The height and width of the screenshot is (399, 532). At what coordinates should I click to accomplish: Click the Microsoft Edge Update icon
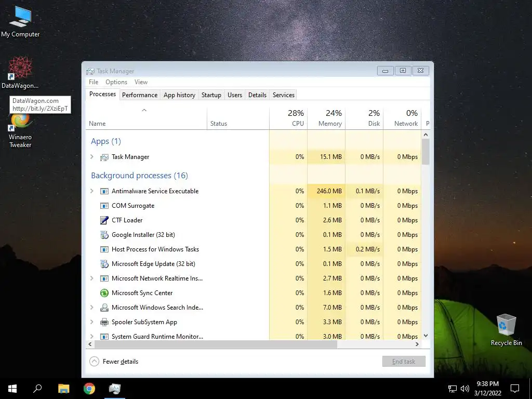coord(104,264)
